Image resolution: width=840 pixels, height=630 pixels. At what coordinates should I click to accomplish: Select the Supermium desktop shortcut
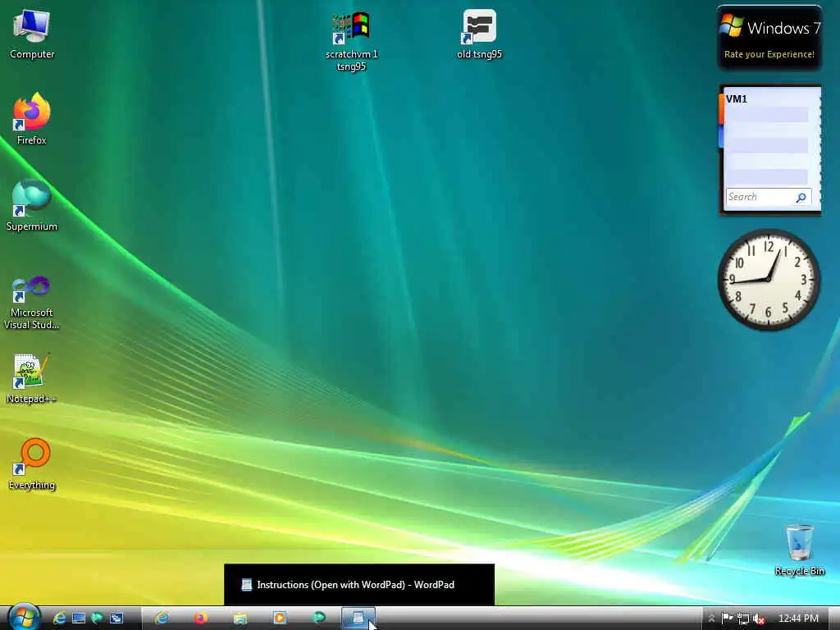coord(32,206)
